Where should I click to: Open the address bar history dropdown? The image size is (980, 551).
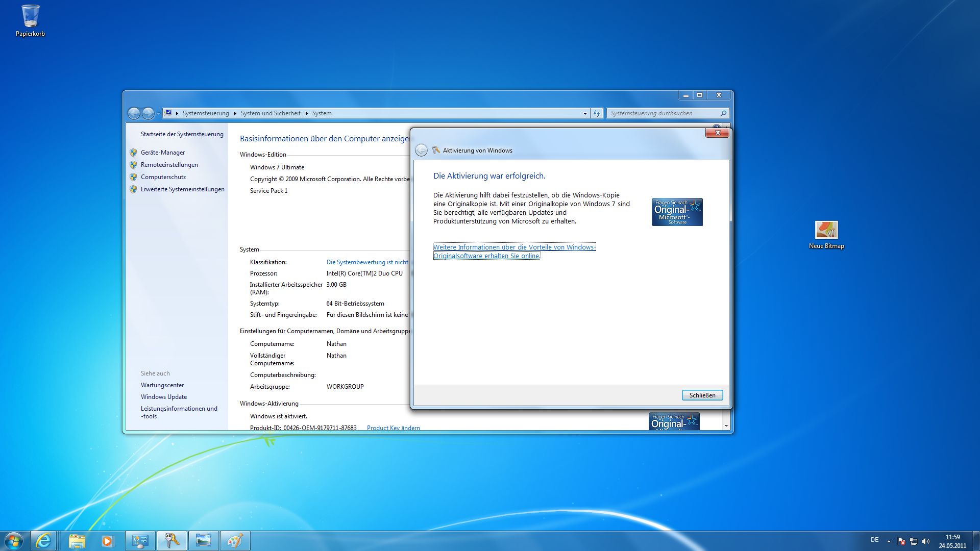point(585,113)
